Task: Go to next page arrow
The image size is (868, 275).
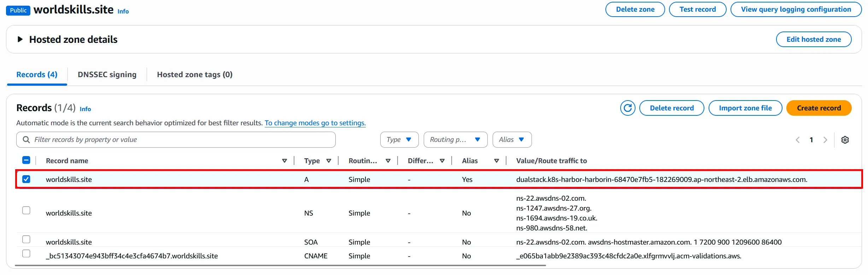Action: point(825,140)
